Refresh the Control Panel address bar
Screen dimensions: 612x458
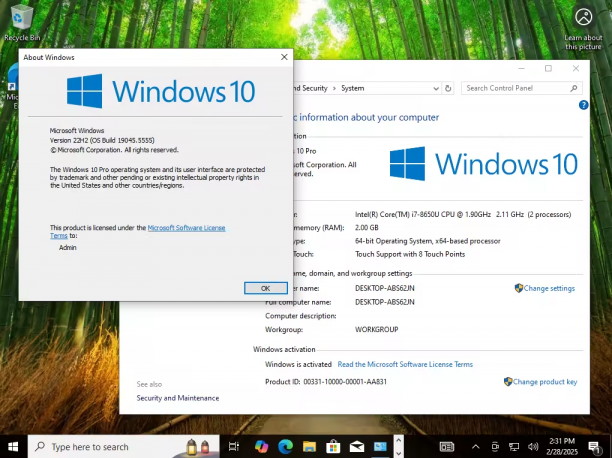[x=448, y=88]
